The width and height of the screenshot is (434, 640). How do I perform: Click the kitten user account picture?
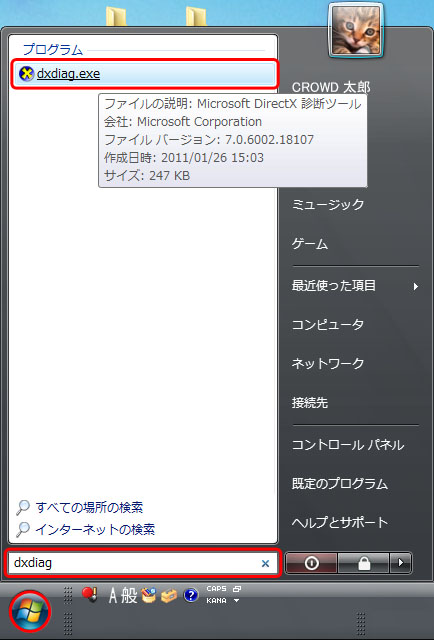click(x=356, y=30)
